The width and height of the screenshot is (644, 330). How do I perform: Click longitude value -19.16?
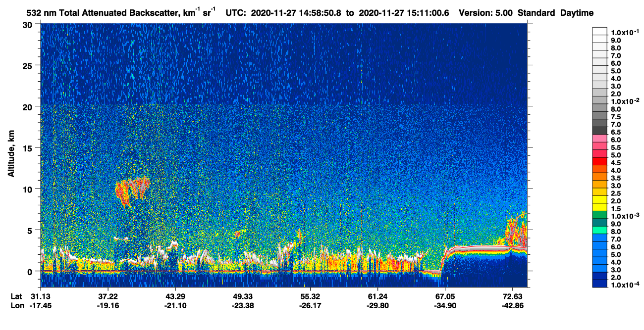[108, 305]
